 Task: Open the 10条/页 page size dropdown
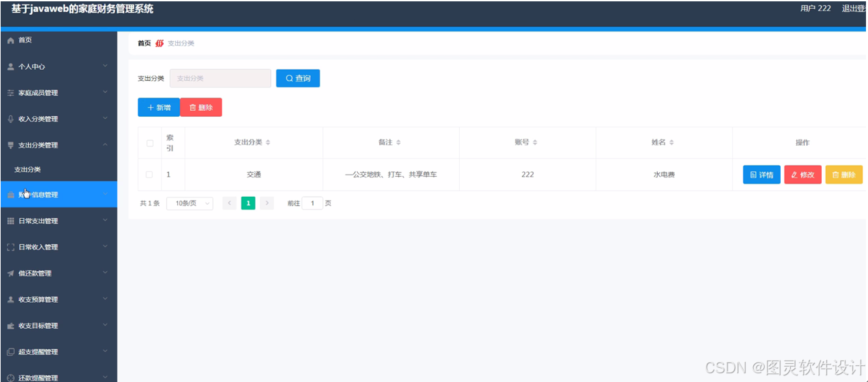189,203
